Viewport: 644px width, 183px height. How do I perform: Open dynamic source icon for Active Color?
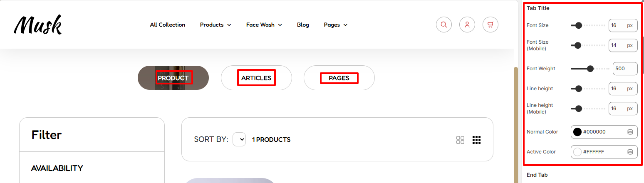pos(630,152)
